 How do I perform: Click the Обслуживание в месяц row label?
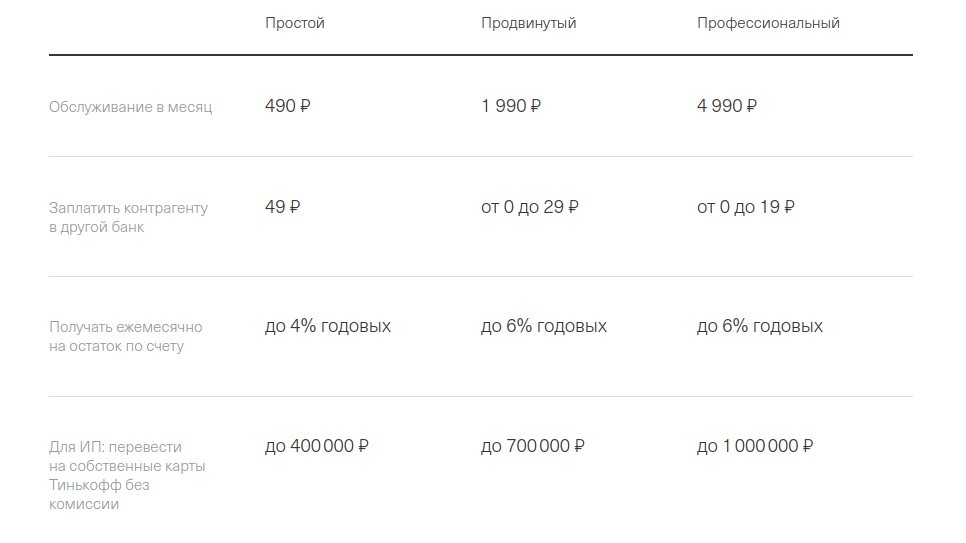click(x=131, y=107)
